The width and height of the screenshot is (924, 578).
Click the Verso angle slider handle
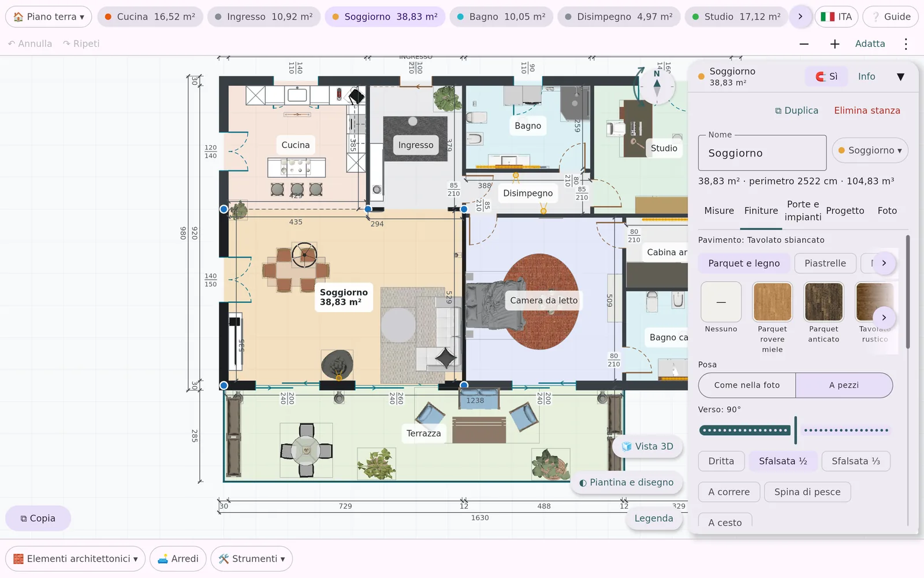[795, 430]
